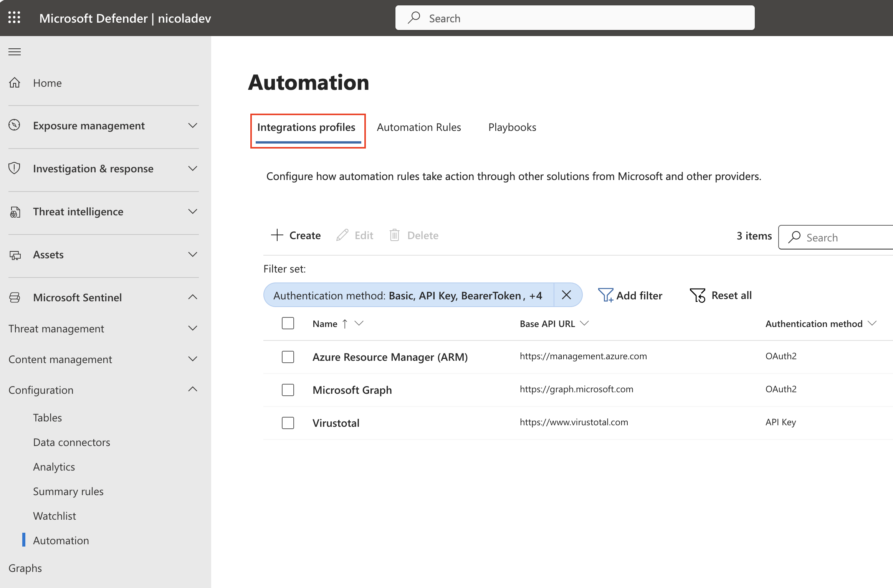Click the plus icon next to Create
Screen dimensions: 893x588
click(277, 235)
